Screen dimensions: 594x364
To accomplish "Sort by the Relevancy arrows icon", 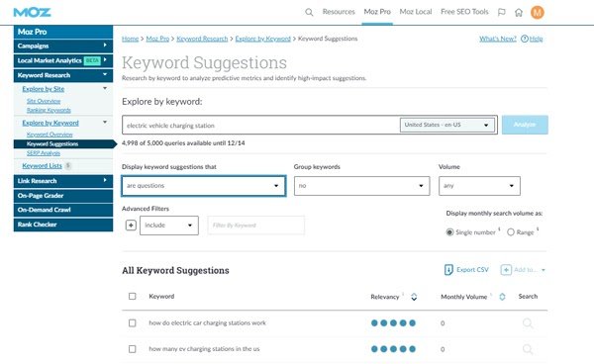I will (414, 297).
